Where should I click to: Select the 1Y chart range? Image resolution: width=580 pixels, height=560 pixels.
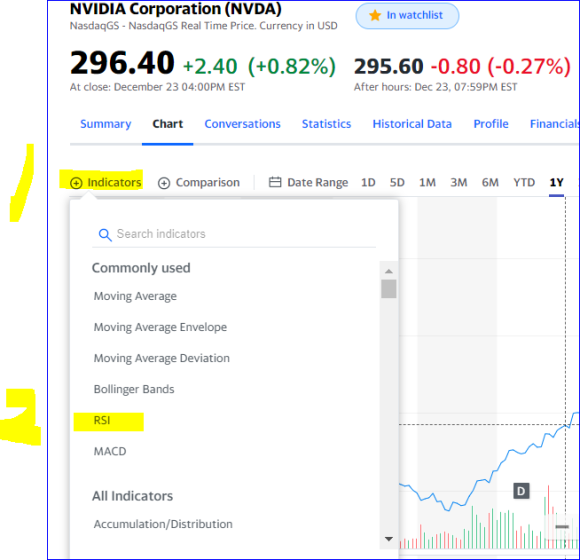pyautogui.click(x=556, y=182)
